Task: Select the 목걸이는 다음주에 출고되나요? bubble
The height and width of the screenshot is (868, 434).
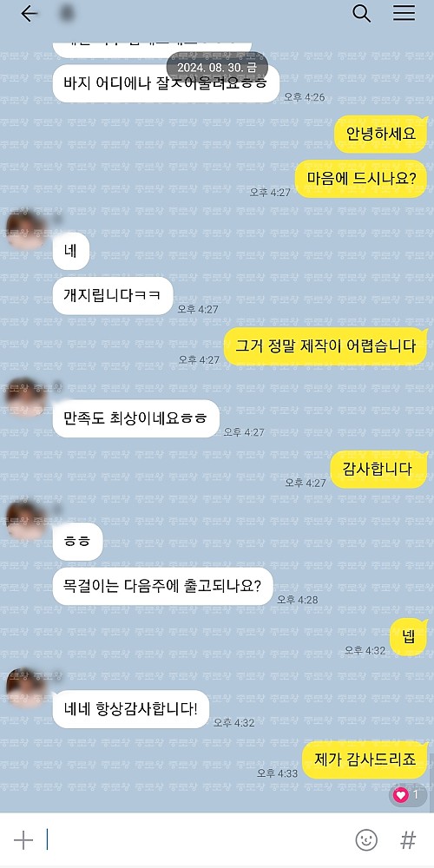Action: [x=163, y=586]
